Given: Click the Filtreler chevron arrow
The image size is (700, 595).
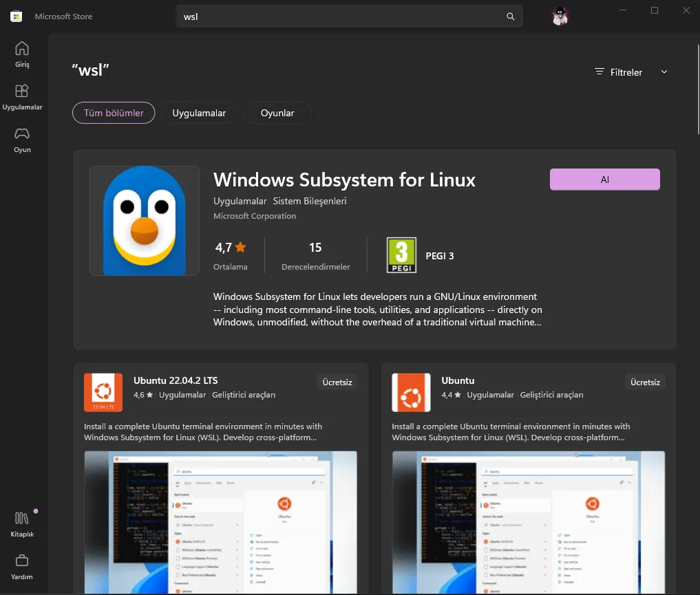Looking at the screenshot, I should (664, 72).
